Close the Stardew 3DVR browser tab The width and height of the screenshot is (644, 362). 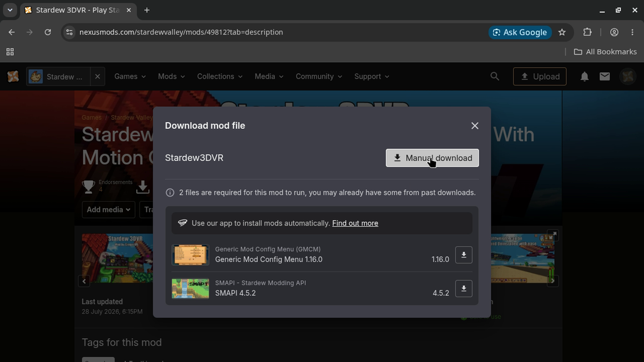coord(128,10)
